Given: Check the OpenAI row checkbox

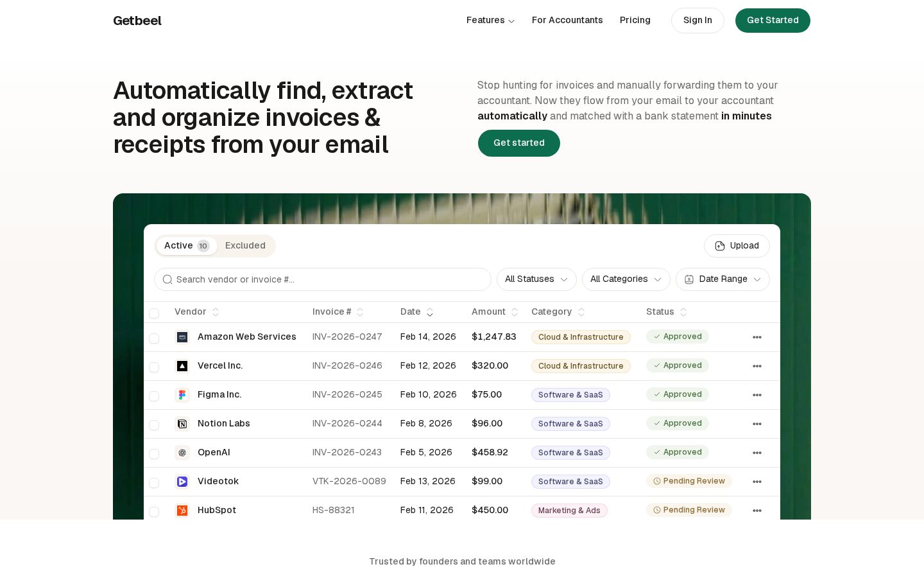Looking at the screenshot, I should pos(154,454).
